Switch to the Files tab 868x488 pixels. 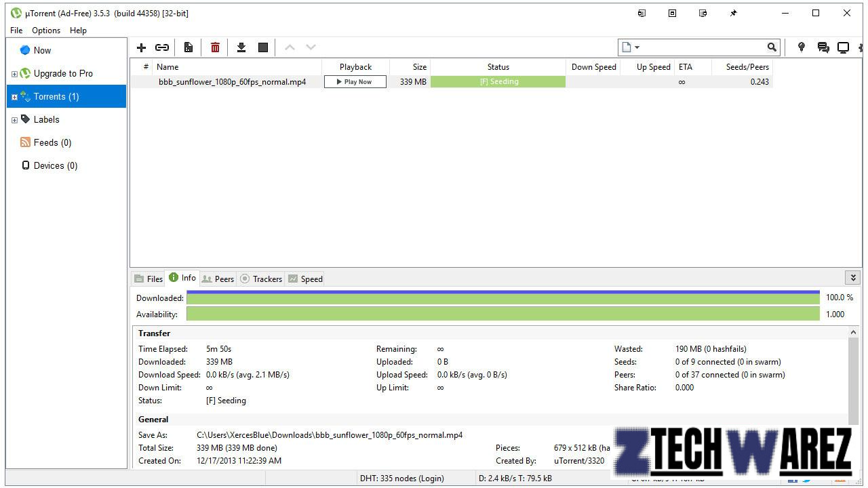tap(149, 279)
